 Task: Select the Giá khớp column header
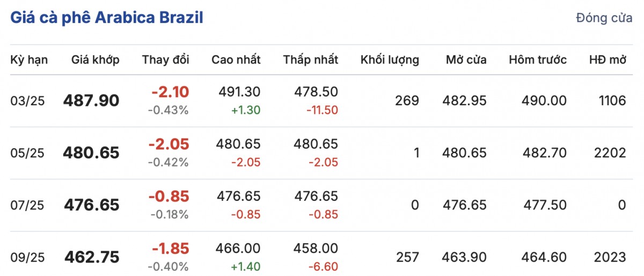96,60
